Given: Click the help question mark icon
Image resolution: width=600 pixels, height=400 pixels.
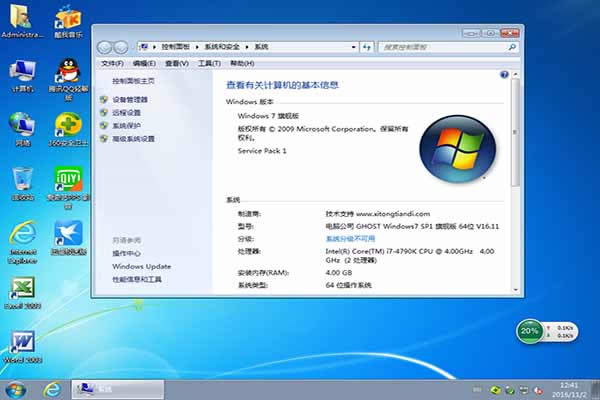Looking at the screenshot, I should coord(504,75).
